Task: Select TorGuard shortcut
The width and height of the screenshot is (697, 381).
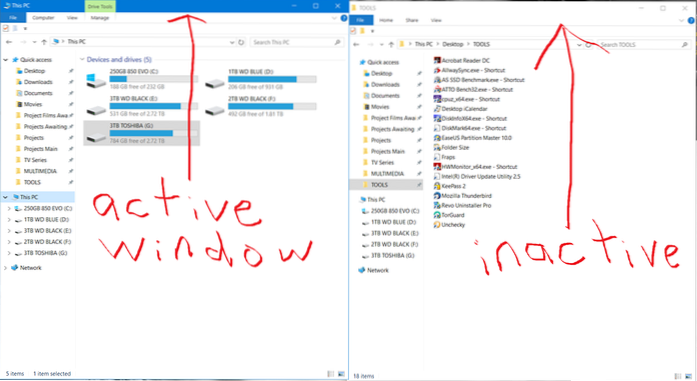Action: click(x=449, y=215)
